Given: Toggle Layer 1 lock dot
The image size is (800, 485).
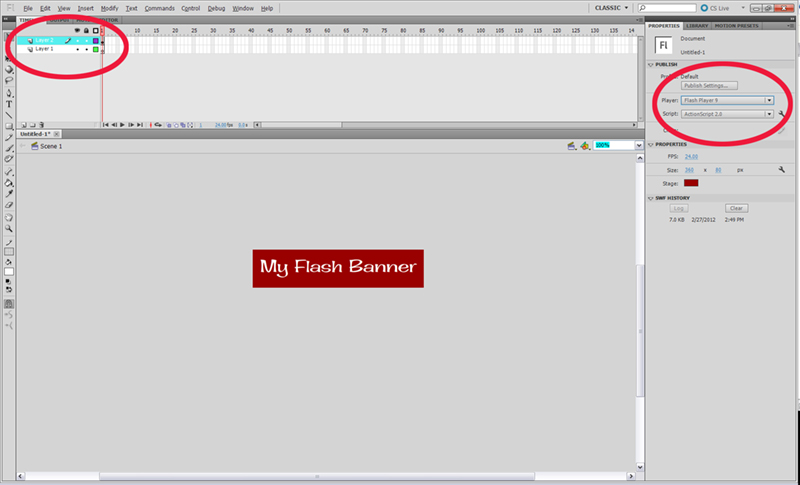Looking at the screenshot, I should pyautogui.click(x=87, y=49).
